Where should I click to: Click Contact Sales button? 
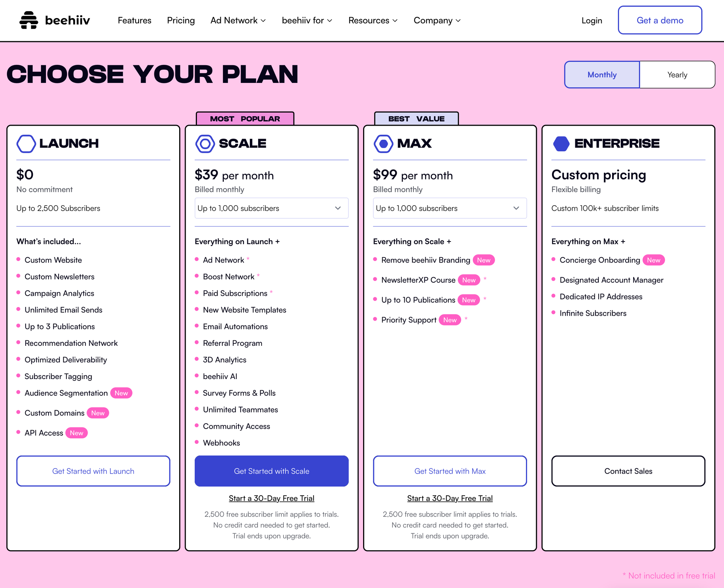pyautogui.click(x=629, y=471)
